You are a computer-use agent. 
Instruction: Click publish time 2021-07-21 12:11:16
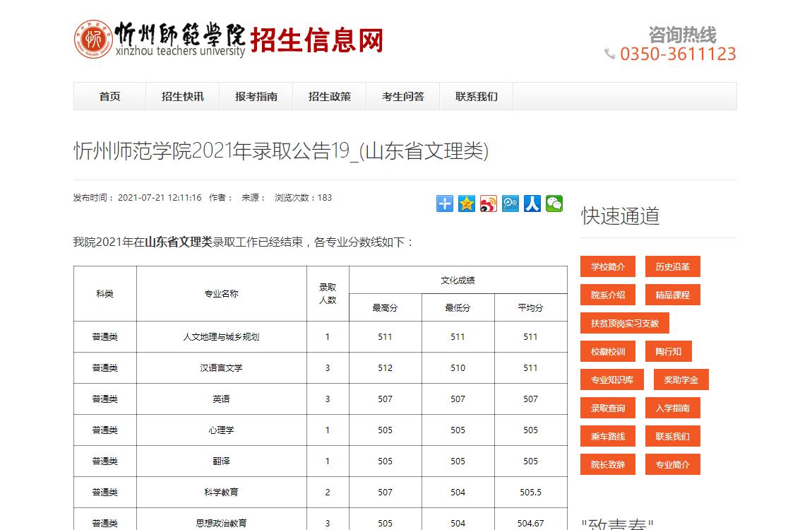point(160,197)
